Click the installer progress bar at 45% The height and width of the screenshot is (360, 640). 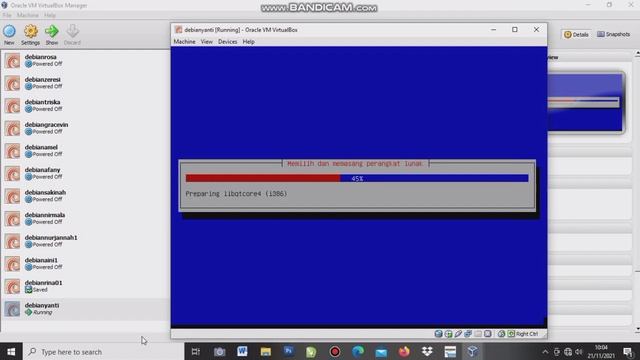[x=357, y=178]
